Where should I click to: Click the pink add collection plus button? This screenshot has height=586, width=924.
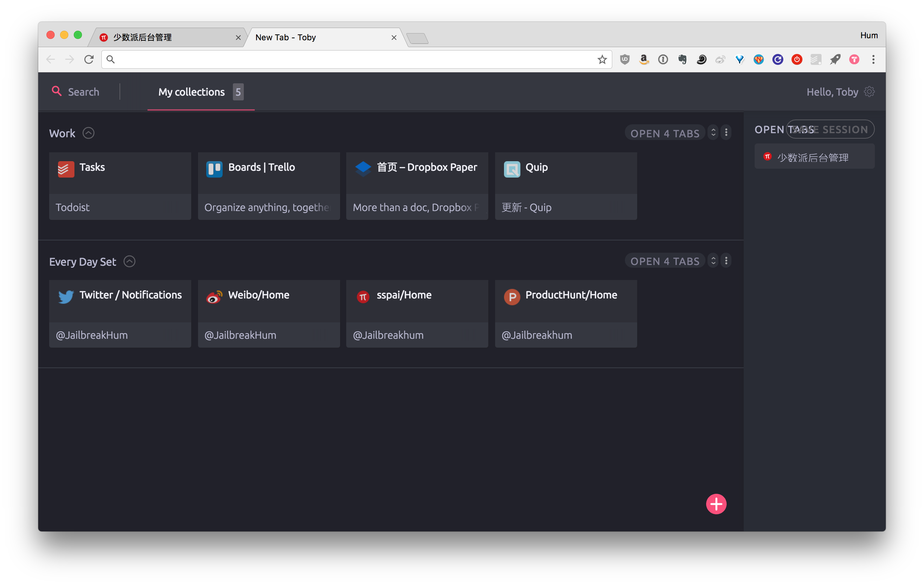click(716, 504)
